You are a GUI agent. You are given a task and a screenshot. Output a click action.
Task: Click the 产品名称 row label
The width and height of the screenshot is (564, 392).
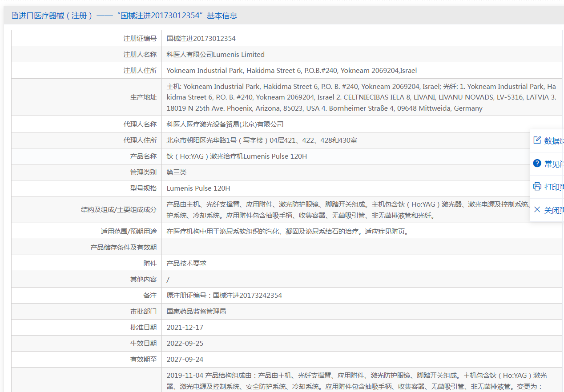coord(143,156)
